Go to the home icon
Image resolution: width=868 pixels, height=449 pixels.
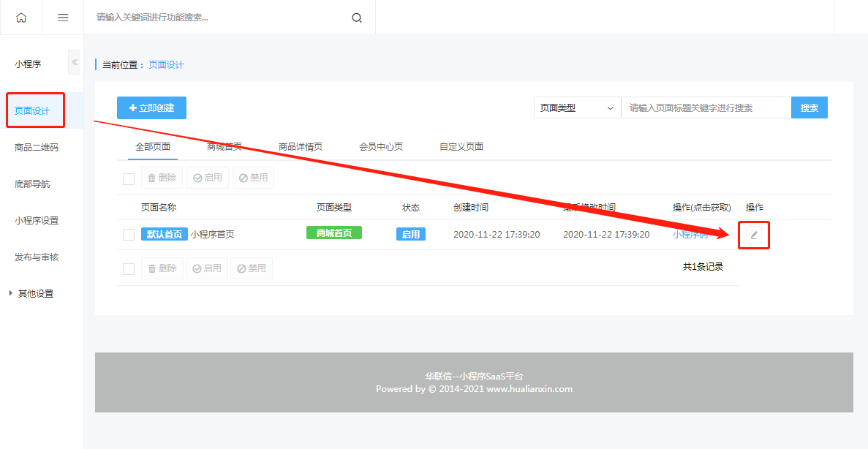tap(21, 17)
